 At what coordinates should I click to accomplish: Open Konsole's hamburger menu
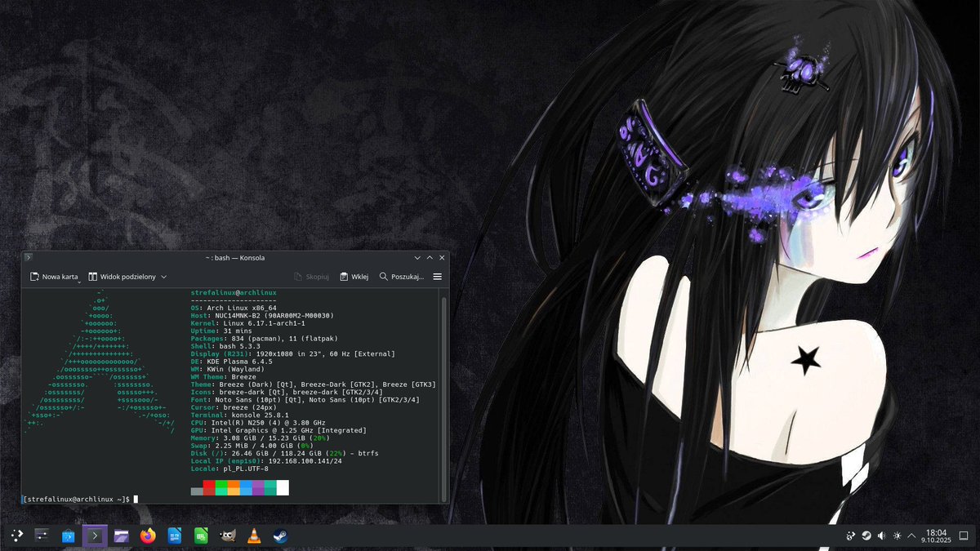[x=438, y=276]
